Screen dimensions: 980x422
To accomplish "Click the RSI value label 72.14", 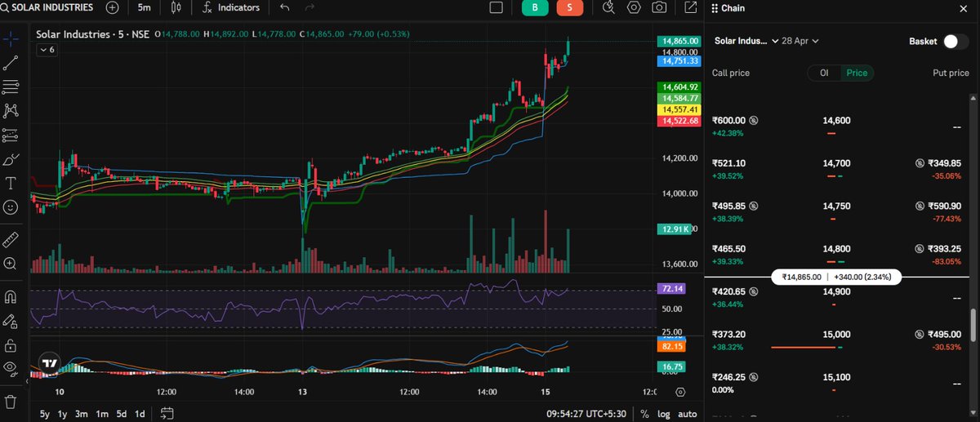I will tap(674, 289).
